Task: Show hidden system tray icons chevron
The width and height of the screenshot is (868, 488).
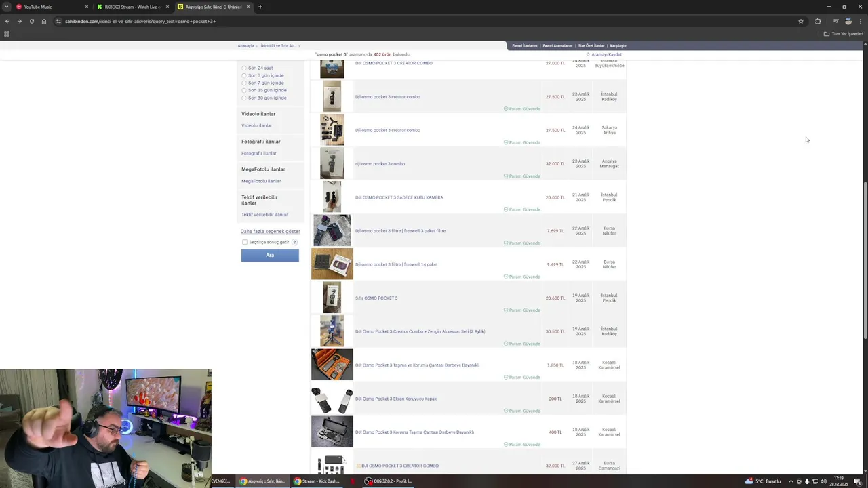Action: tap(791, 481)
